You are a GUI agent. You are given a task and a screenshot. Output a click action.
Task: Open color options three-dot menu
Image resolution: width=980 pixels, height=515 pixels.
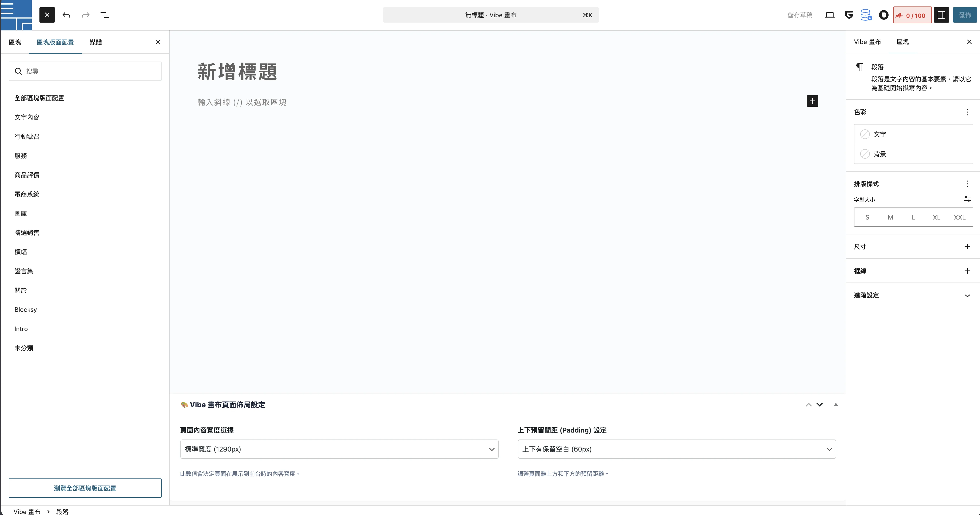click(x=967, y=112)
